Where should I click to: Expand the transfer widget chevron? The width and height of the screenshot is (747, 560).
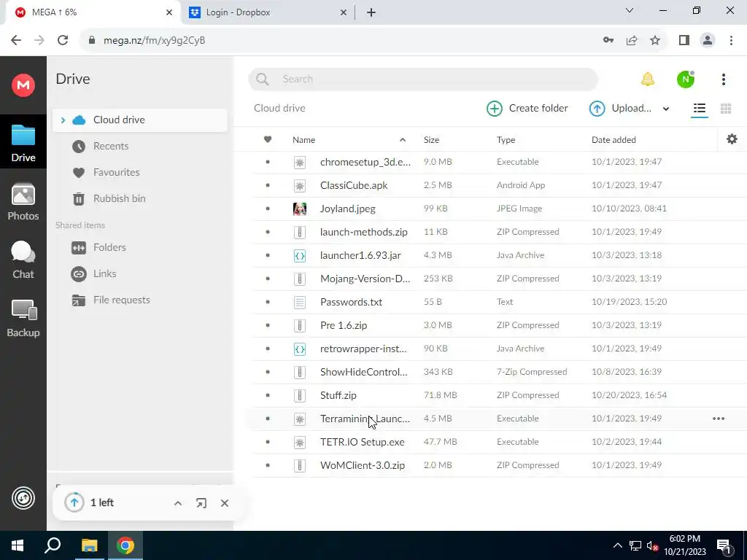point(178,503)
